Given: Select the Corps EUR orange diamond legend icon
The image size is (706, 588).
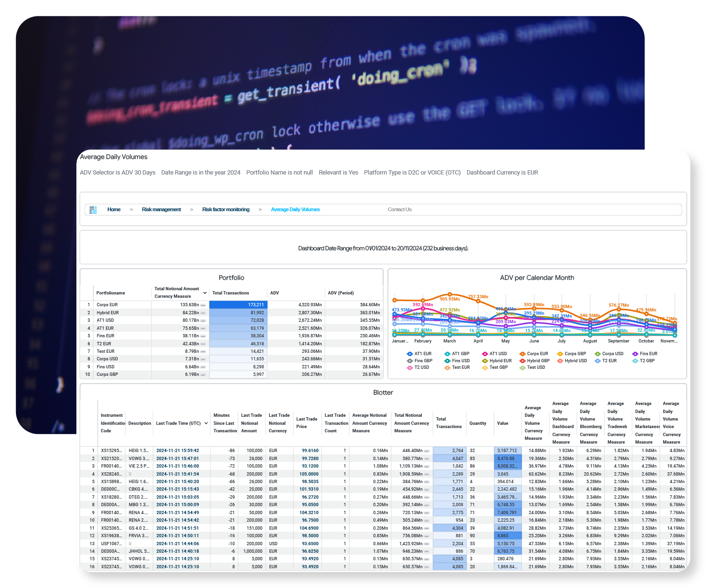Looking at the screenshot, I should point(522,354).
